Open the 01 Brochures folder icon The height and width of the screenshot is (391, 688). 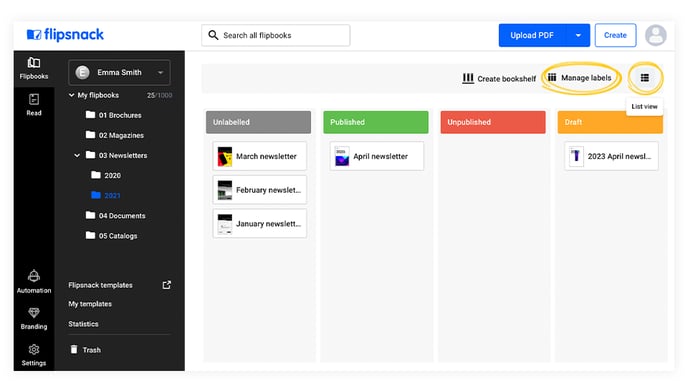pyautogui.click(x=90, y=115)
